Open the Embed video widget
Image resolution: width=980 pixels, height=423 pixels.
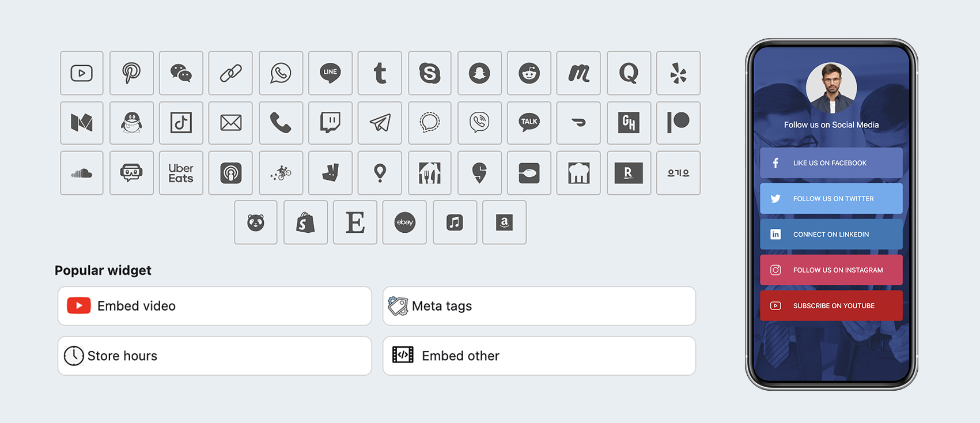click(214, 306)
